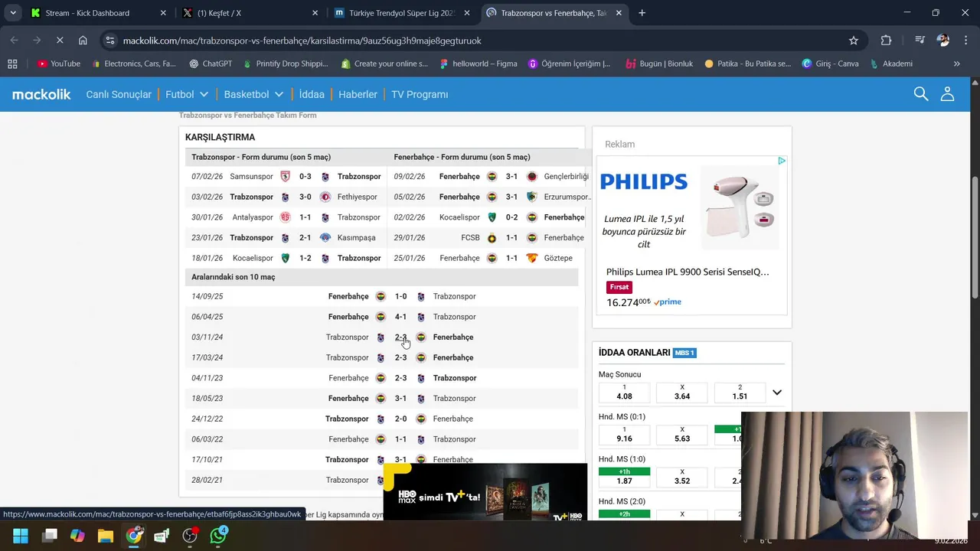This screenshot has width=980, height=551.
Task: Open the ChatGPT bookmark
Action: (211, 64)
